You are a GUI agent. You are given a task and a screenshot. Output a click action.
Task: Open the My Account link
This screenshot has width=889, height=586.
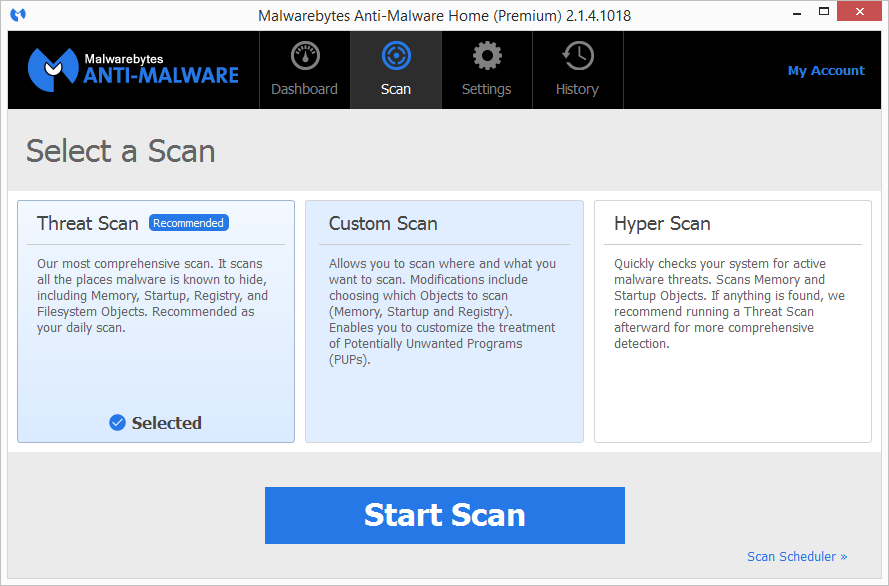(825, 71)
